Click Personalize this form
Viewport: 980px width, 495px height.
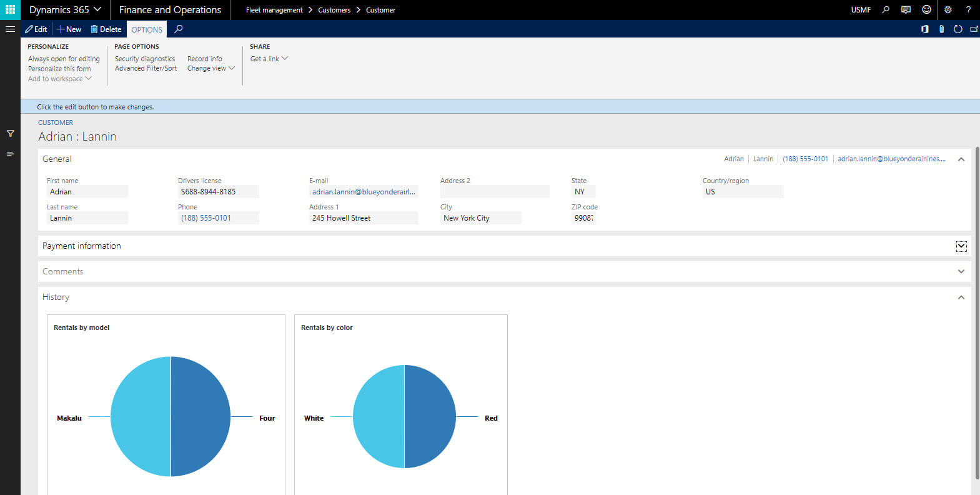(x=59, y=69)
